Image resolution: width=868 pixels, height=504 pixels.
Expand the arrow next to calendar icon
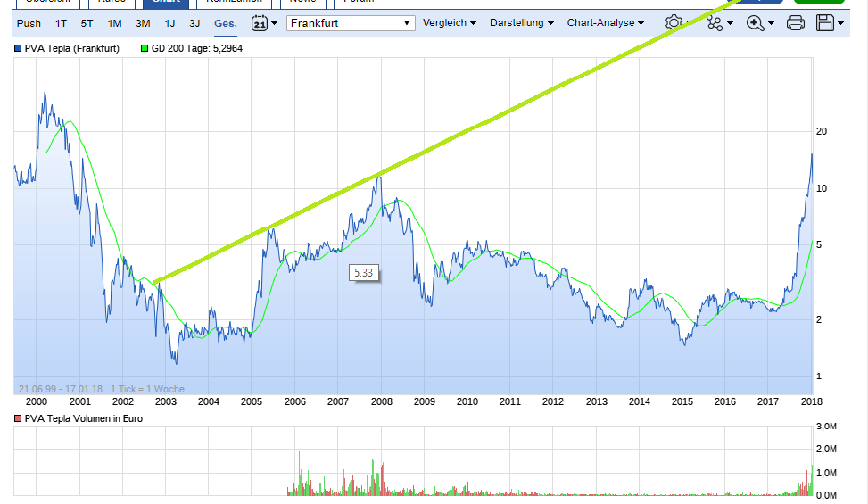[274, 23]
